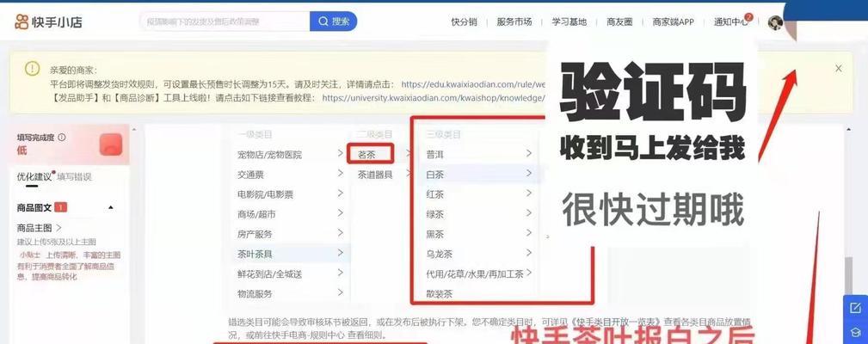Collapse the 商品图文 section
Image resolution: width=868 pixels, height=344 pixels.
(x=111, y=208)
